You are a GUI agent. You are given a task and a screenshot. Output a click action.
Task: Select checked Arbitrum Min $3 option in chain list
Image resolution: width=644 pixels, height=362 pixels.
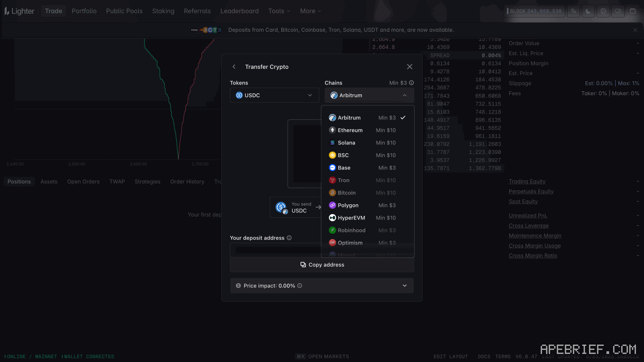(368, 118)
